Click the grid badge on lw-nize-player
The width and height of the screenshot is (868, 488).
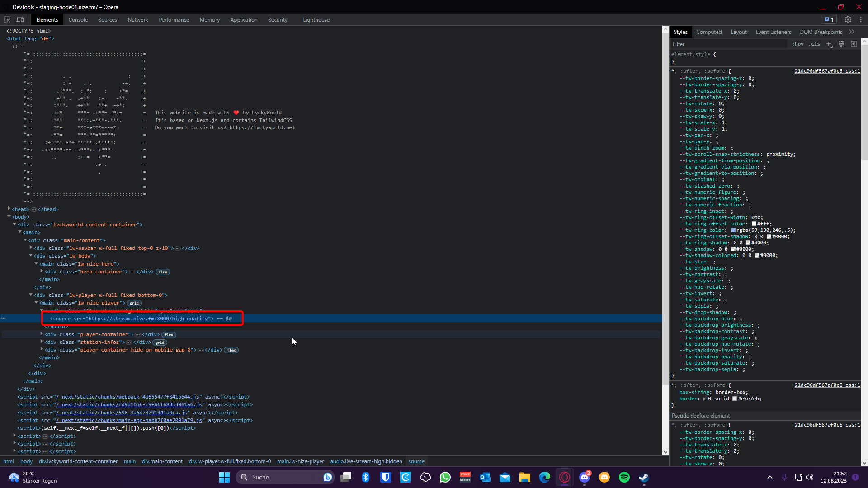tap(134, 303)
